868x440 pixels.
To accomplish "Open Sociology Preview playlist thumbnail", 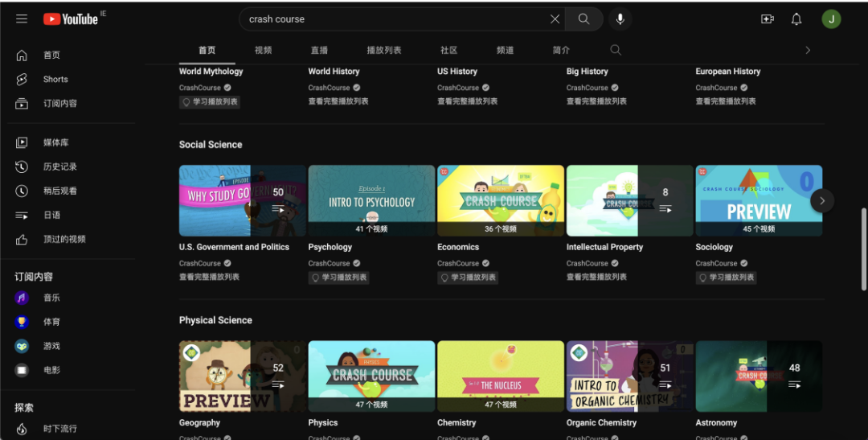I will coord(759,200).
